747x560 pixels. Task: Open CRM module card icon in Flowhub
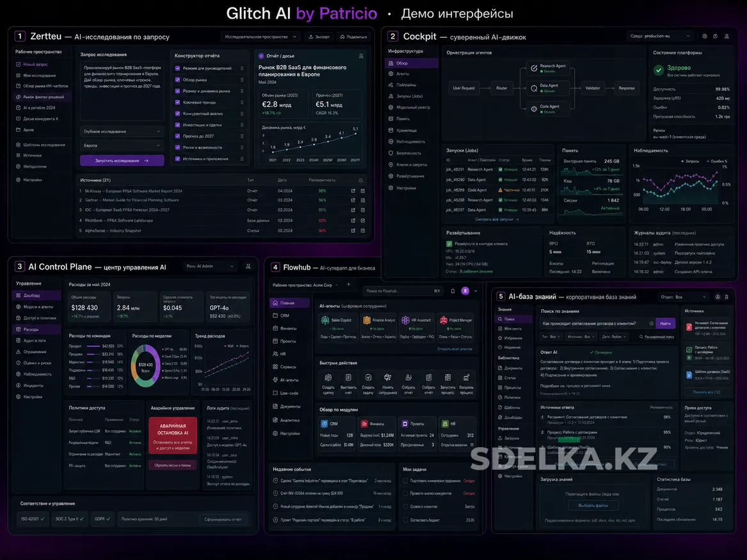325,424
